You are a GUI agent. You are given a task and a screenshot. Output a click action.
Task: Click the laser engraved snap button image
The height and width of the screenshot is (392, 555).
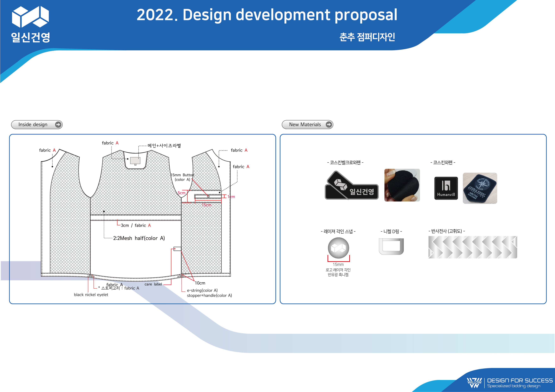tap(338, 248)
